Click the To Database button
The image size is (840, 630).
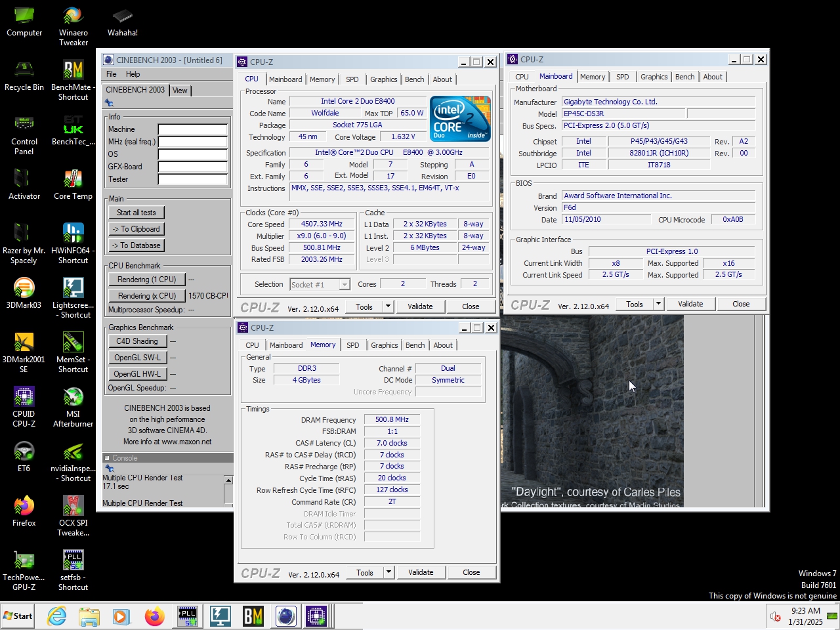pyautogui.click(x=136, y=245)
